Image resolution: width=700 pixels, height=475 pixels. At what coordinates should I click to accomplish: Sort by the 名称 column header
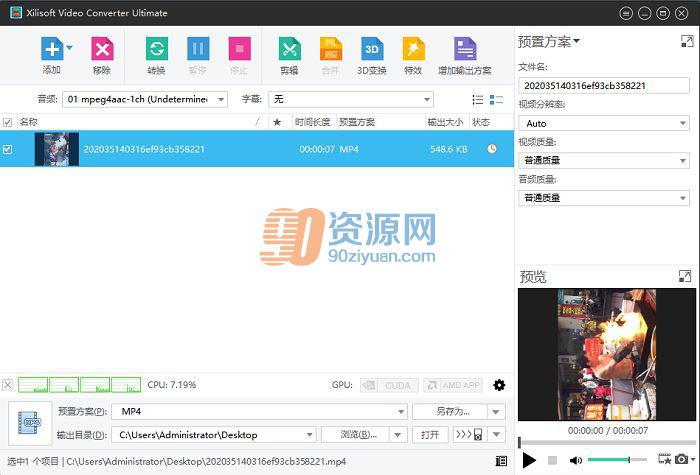[x=29, y=122]
